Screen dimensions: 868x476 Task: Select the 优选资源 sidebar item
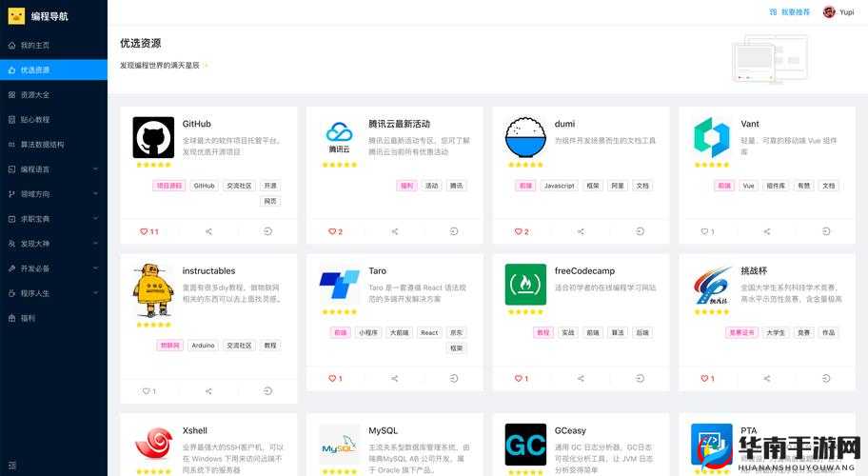(x=53, y=69)
